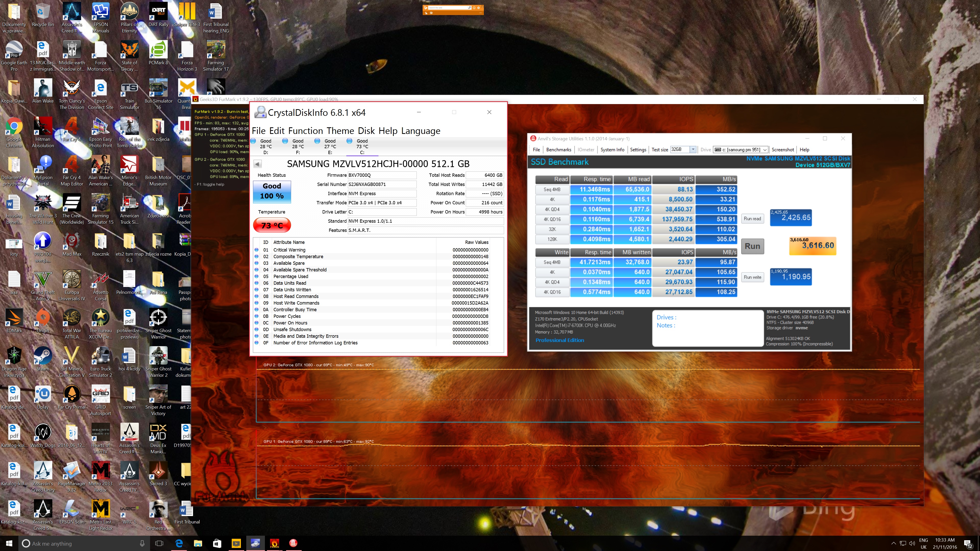This screenshot has width=980, height=551.
Task: Show hidden system tray icons
Action: point(894,543)
